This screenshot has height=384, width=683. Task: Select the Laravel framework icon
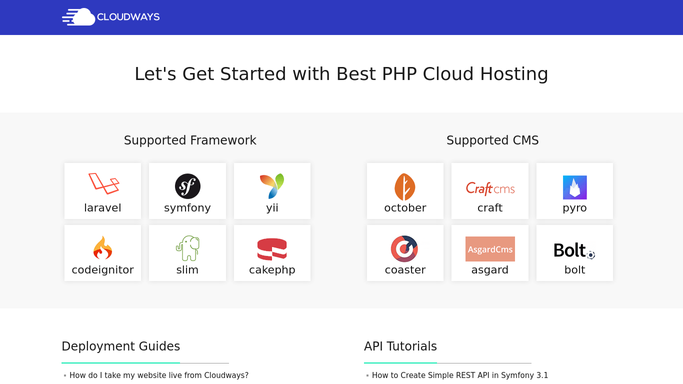[x=103, y=183]
